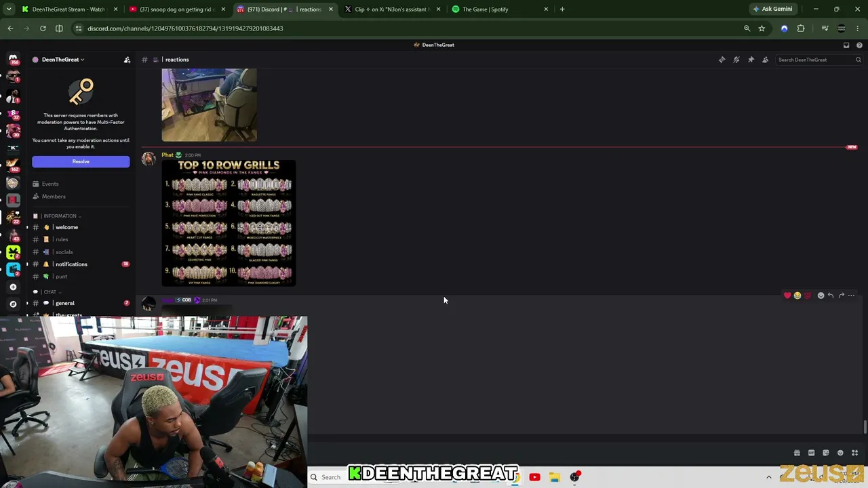The image size is (868, 488).
Task: Switch to The Game Spotify tab
Action: coord(499,9)
